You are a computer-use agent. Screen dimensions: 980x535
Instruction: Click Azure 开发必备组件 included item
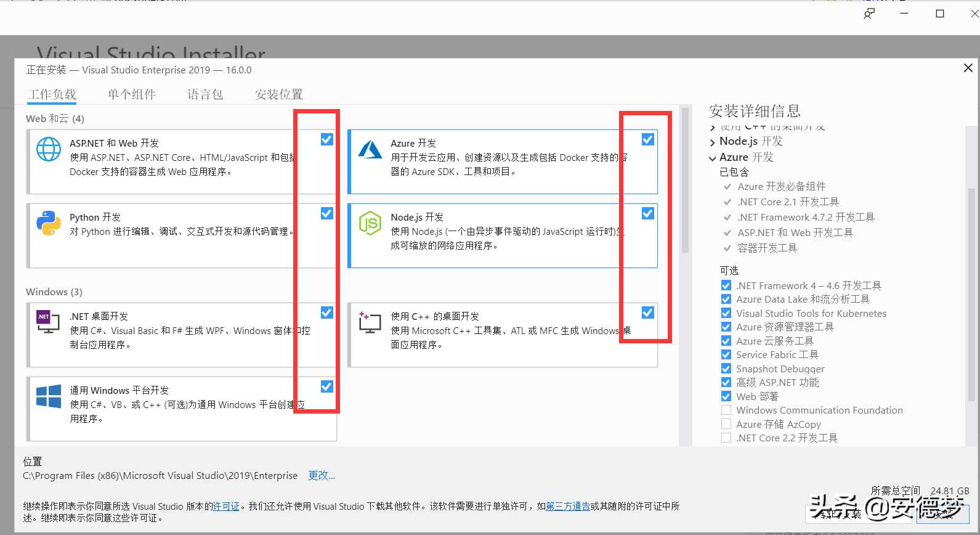tap(782, 186)
